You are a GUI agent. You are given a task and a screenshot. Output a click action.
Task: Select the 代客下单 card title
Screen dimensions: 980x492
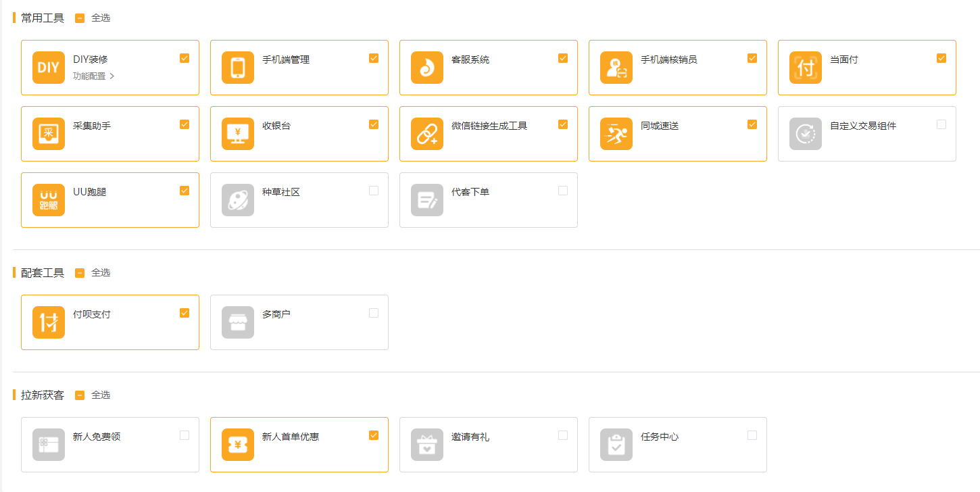[x=470, y=192]
